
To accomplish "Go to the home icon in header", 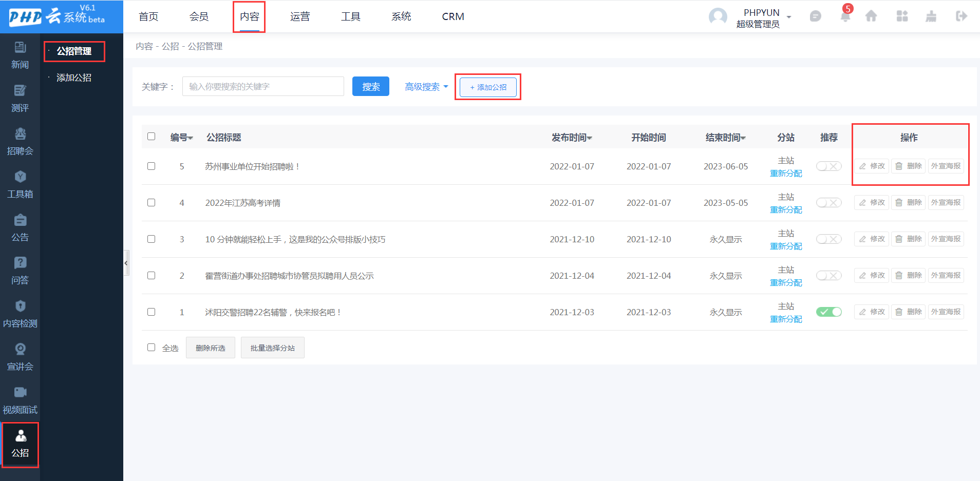I will (x=871, y=16).
